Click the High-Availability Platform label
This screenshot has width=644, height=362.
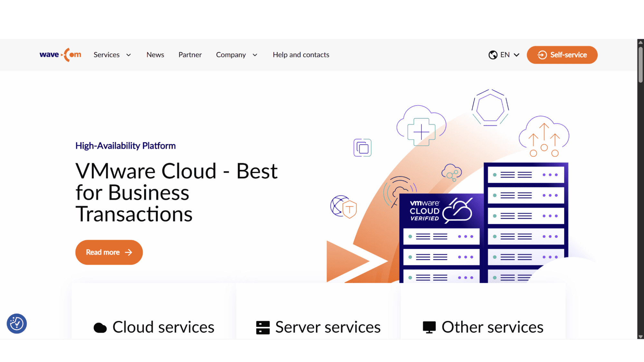[x=126, y=146]
